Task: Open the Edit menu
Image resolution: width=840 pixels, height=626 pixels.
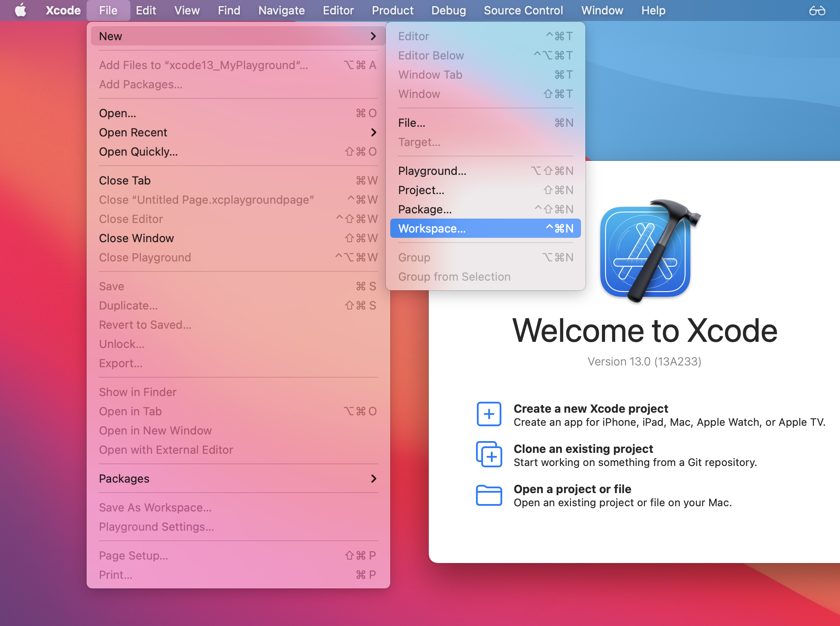Action: pos(146,10)
